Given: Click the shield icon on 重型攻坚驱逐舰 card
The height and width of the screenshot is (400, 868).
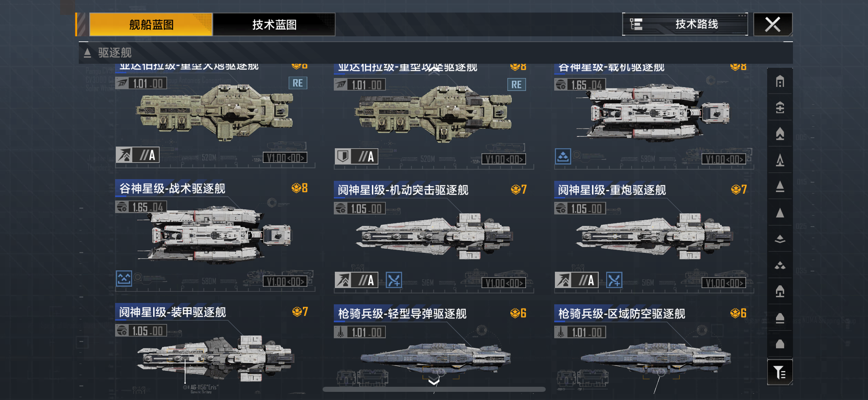Looking at the screenshot, I should click(x=343, y=156).
